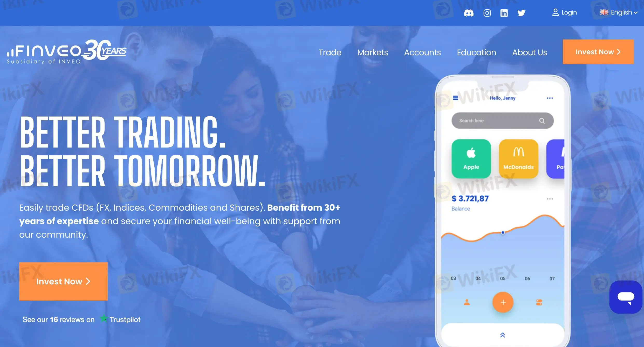644x347 pixels.
Task: Click the Invest Now header button
Action: [x=598, y=52]
